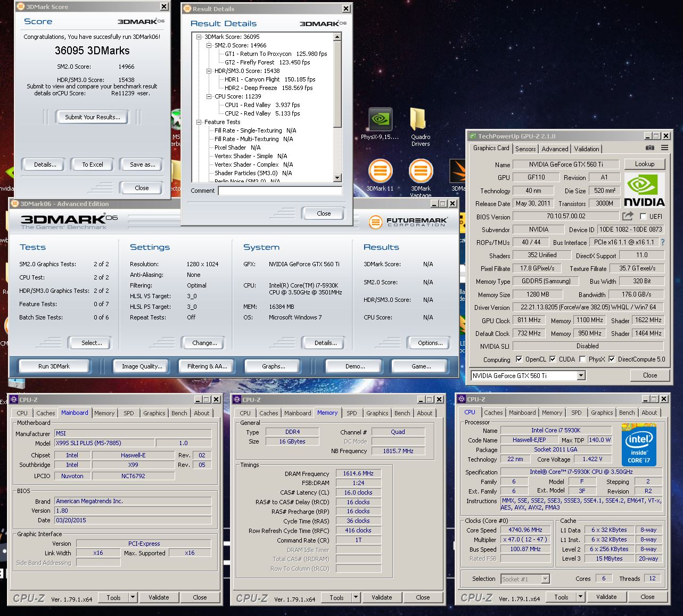Switch to the Advanced tab in GPU-Z
Viewport: 683px width, 616px height.
click(555, 149)
